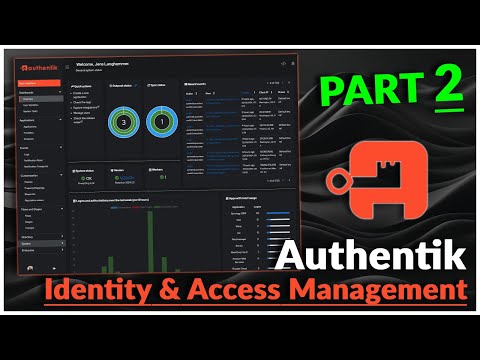Collapse the Flows and Stages section chevron
Screen dimensions: 480x360
point(62,209)
